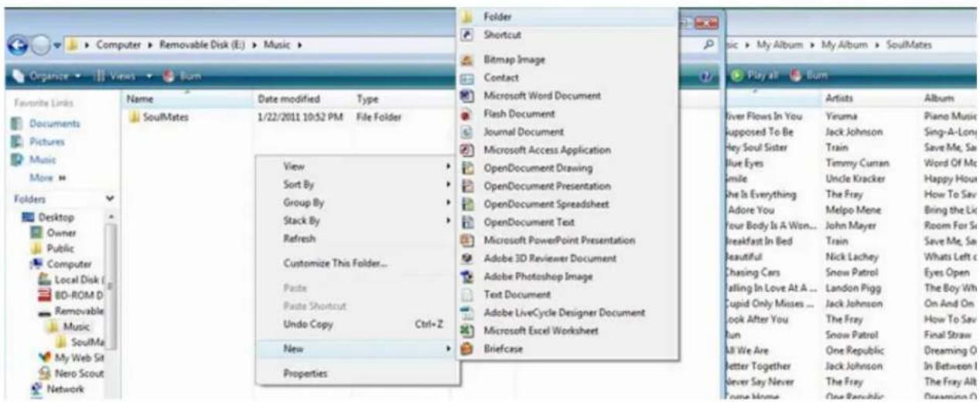Screen dimensions: 980x402
Task: Collapse the Folders pane chevron
Action: [x=109, y=198]
